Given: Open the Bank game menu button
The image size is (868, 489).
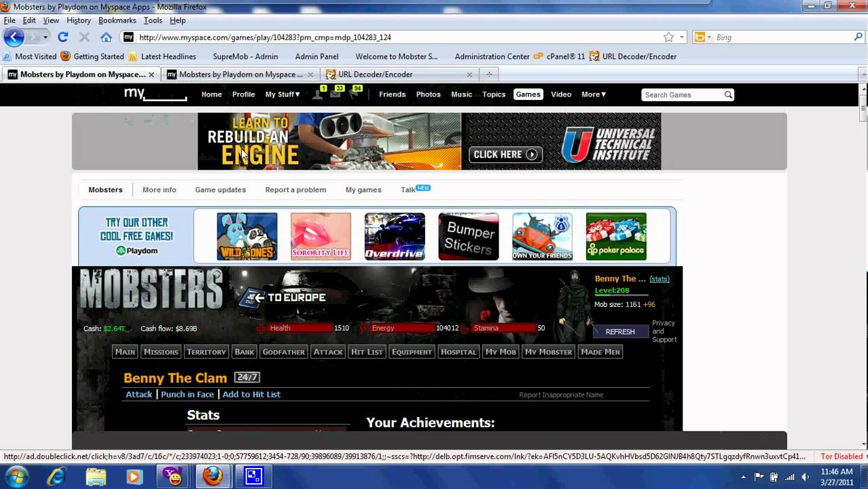Looking at the screenshot, I should tap(245, 352).
